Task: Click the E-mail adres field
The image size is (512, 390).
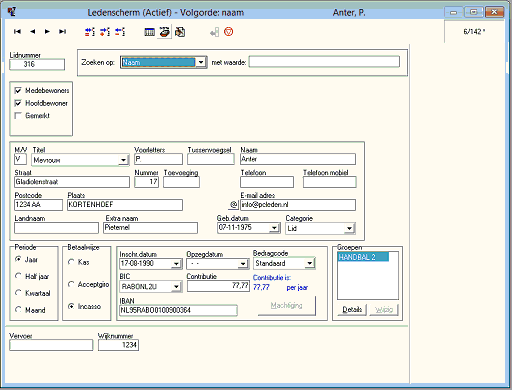Action: click(298, 205)
